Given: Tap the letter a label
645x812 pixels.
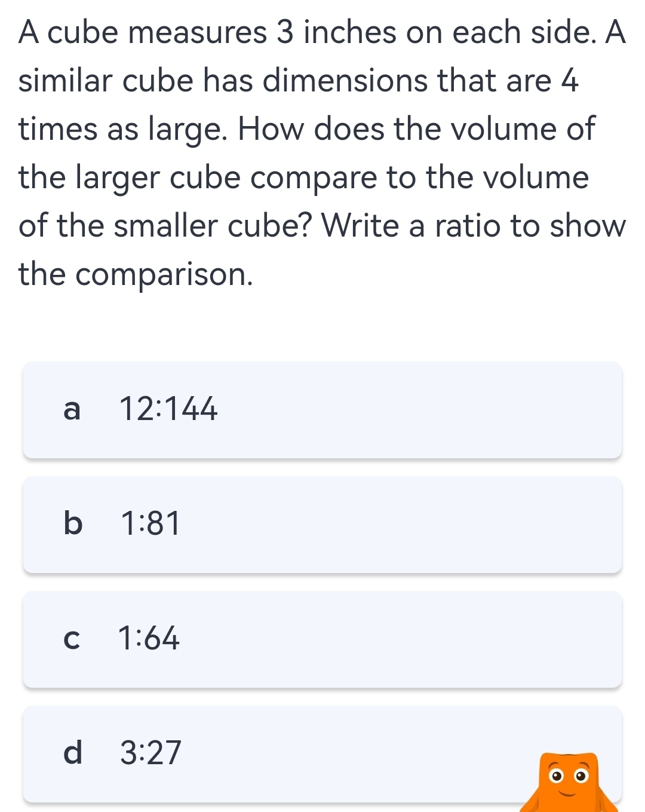Looking at the screenshot, I should point(72,409).
